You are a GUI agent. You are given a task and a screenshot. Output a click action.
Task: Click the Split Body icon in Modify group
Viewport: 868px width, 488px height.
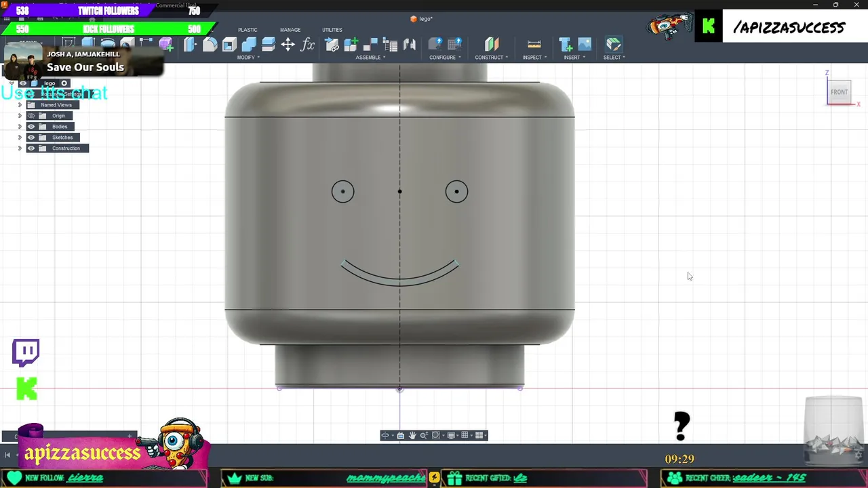click(269, 45)
